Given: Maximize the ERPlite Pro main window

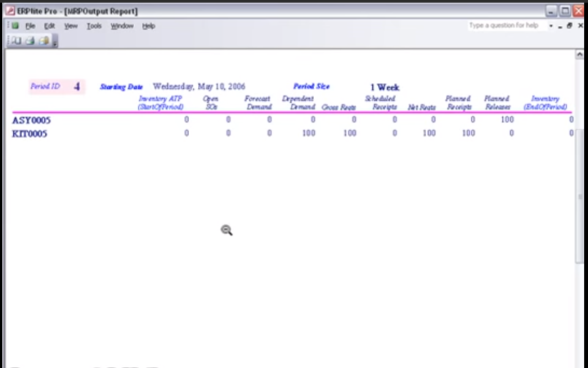Looking at the screenshot, I should point(565,11).
